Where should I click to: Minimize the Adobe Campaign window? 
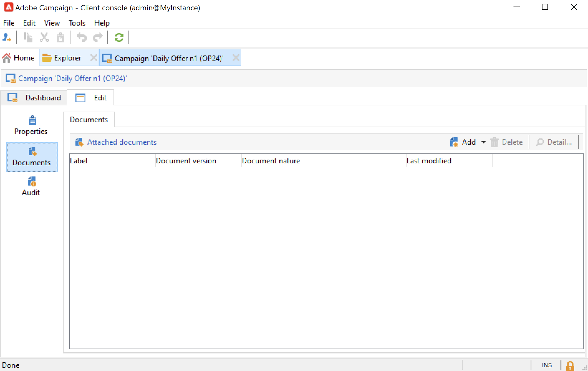pos(517,7)
